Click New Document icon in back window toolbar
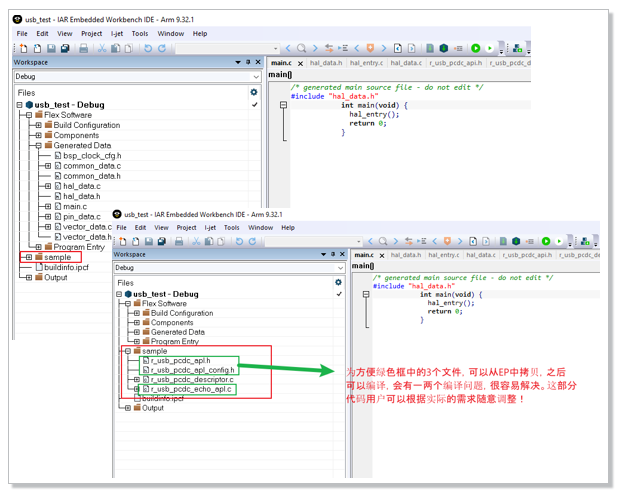Viewport: 618px width, 496px height. click(24, 48)
